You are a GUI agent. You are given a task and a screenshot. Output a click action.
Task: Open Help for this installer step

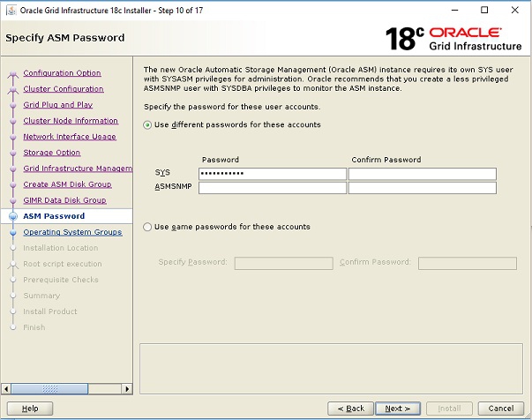30,409
